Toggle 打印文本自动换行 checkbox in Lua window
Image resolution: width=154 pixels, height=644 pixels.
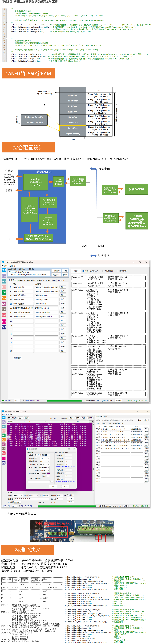(83, 271)
